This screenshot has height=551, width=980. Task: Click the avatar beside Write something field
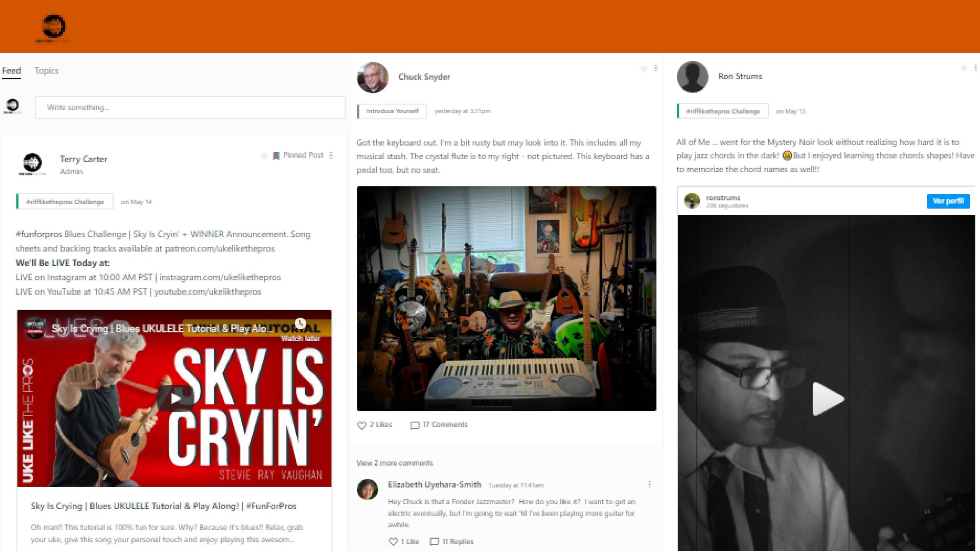click(x=13, y=106)
